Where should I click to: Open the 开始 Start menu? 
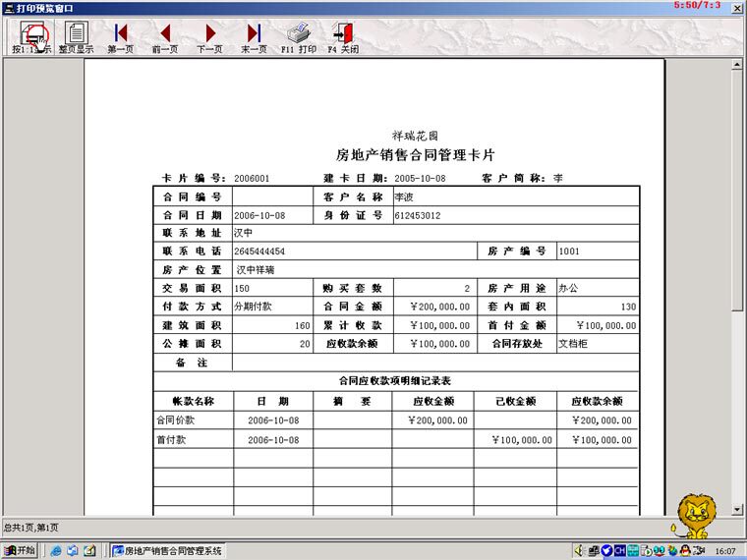(x=19, y=550)
